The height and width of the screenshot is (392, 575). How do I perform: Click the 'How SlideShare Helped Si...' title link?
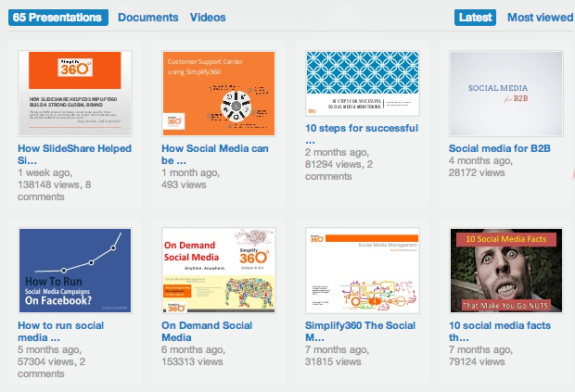click(74, 154)
